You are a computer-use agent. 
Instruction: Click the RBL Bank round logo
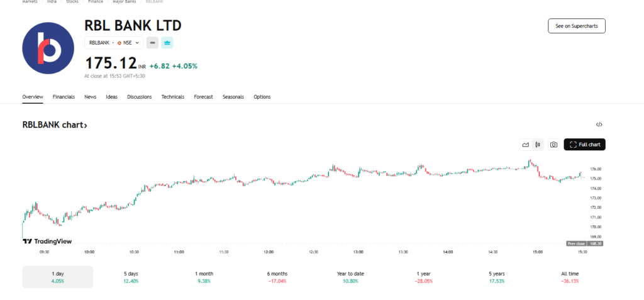48,48
